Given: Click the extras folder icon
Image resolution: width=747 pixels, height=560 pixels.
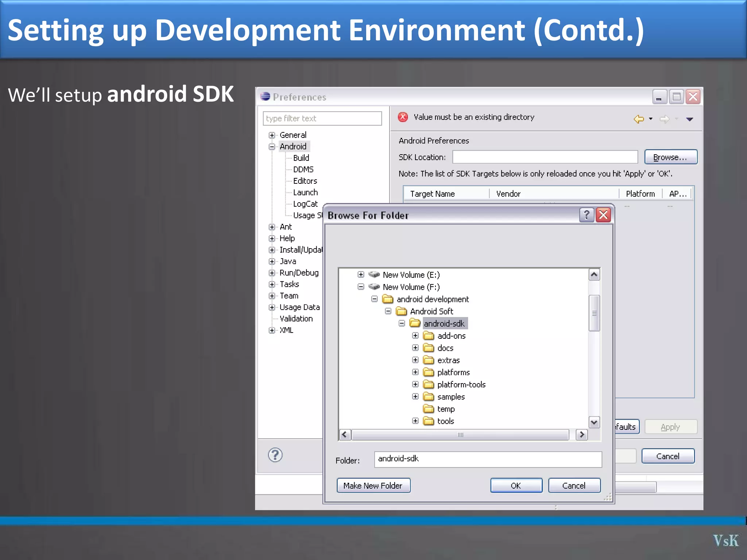Looking at the screenshot, I should tap(429, 360).
